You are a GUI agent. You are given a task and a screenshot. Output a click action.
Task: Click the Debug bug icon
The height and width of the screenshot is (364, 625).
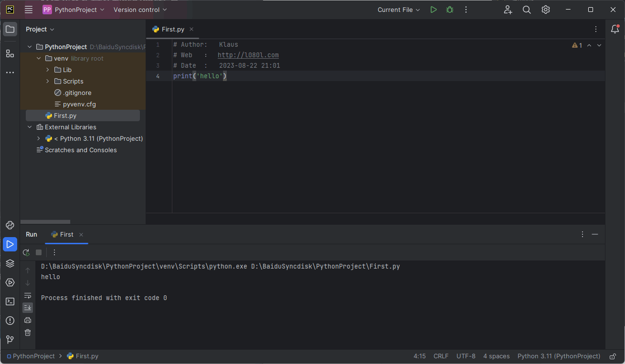coord(450,10)
